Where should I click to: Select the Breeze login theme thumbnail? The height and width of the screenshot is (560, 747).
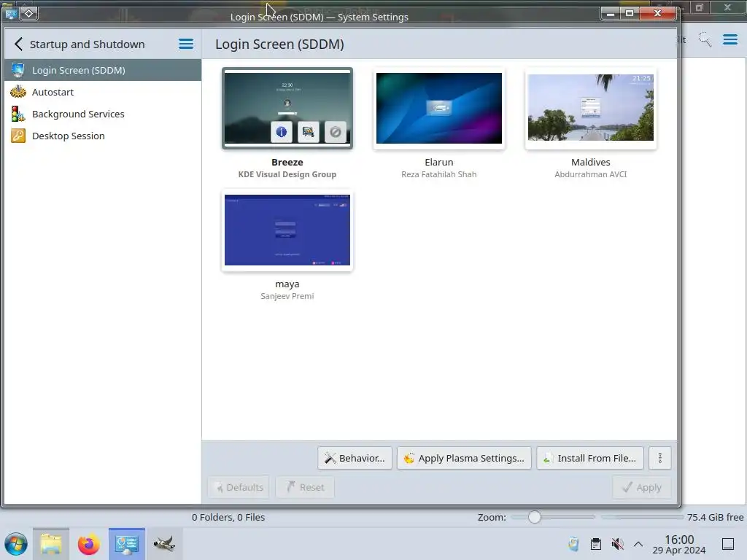(287, 109)
